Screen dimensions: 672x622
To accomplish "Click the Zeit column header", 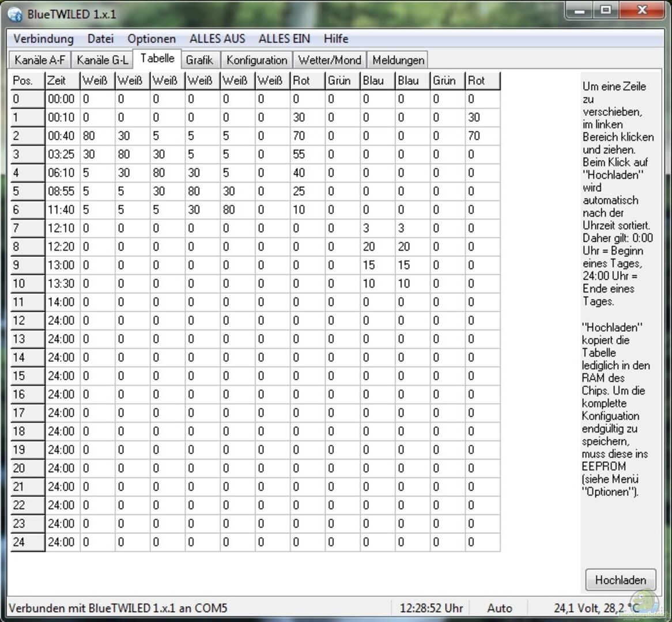I will (x=62, y=81).
